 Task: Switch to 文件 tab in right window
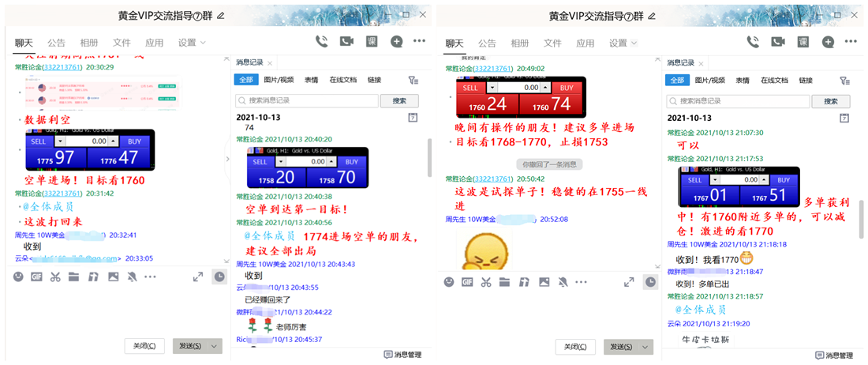(552, 43)
